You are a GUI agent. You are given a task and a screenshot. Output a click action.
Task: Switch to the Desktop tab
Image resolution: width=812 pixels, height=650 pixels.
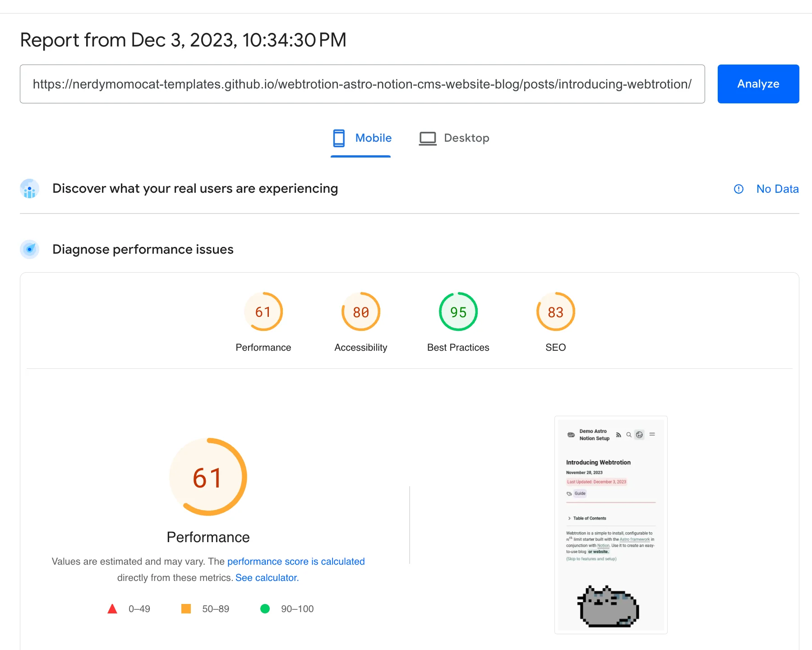pyautogui.click(x=454, y=138)
